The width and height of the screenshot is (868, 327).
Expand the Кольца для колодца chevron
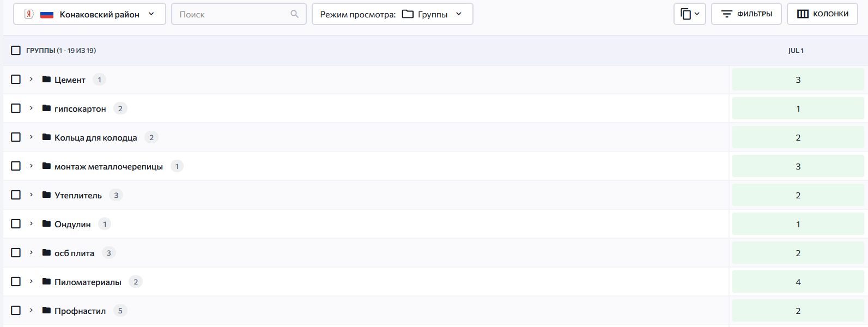[31, 137]
